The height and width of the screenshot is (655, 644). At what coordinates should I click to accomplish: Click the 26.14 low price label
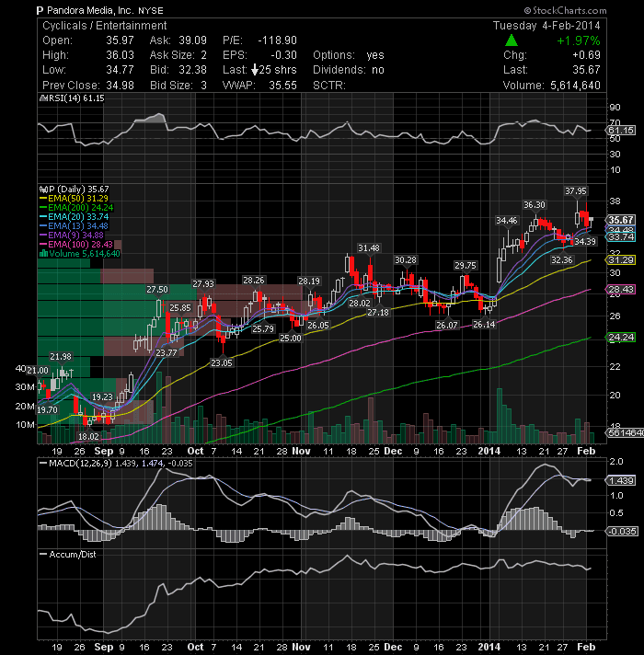coord(484,324)
